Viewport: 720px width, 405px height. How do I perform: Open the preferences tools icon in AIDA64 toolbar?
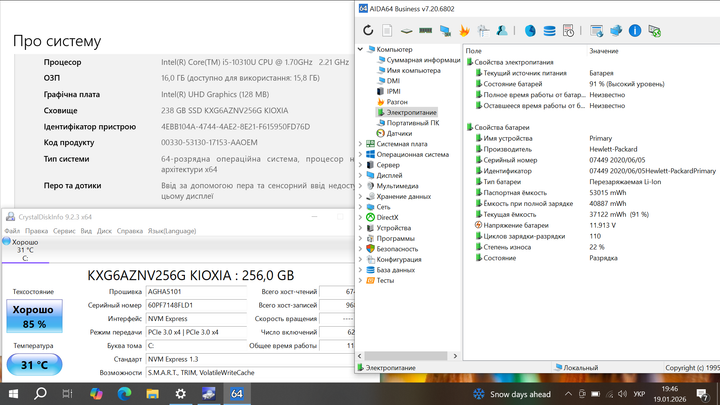(483, 31)
